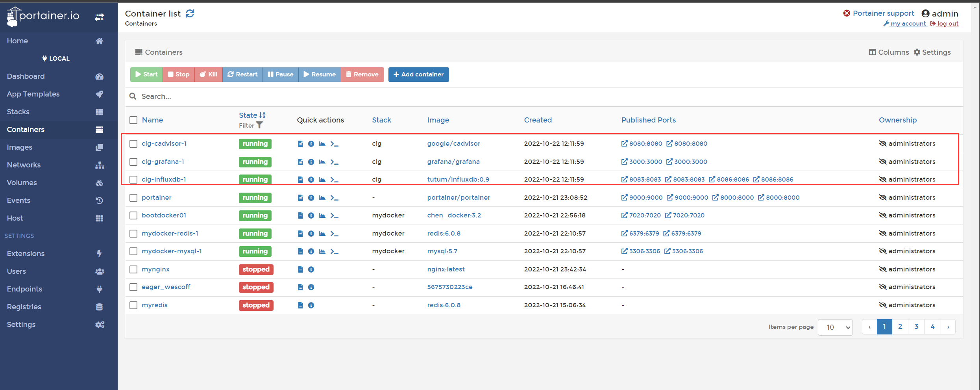Check the myredis row checkbox
This screenshot has width=980, height=390.
click(x=133, y=305)
